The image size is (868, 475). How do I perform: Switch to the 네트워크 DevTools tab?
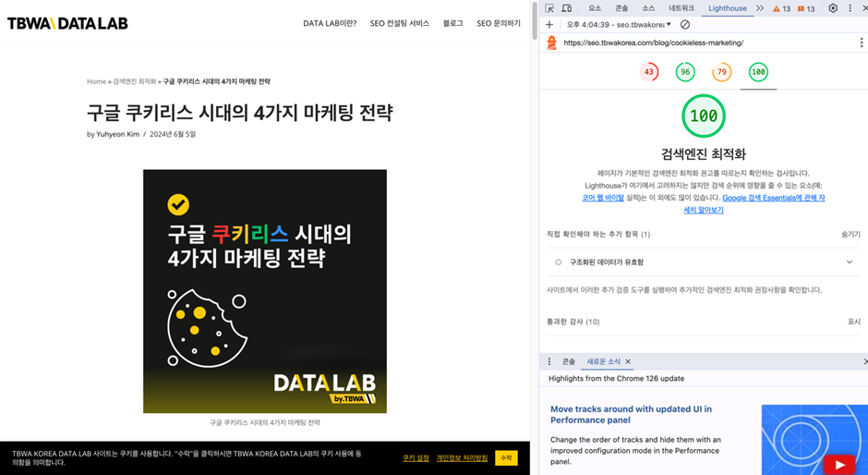tap(681, 8)
